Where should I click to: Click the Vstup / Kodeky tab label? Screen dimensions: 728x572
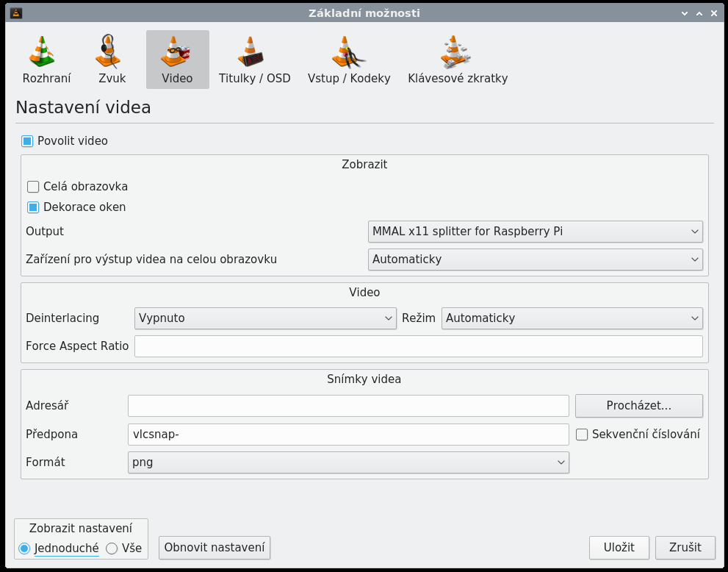click(x=349, y=78)
